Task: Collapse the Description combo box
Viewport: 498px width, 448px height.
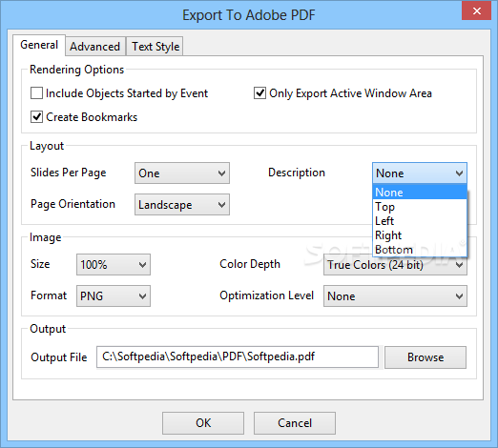Action: pyautogui.click(x=420, y=173)
